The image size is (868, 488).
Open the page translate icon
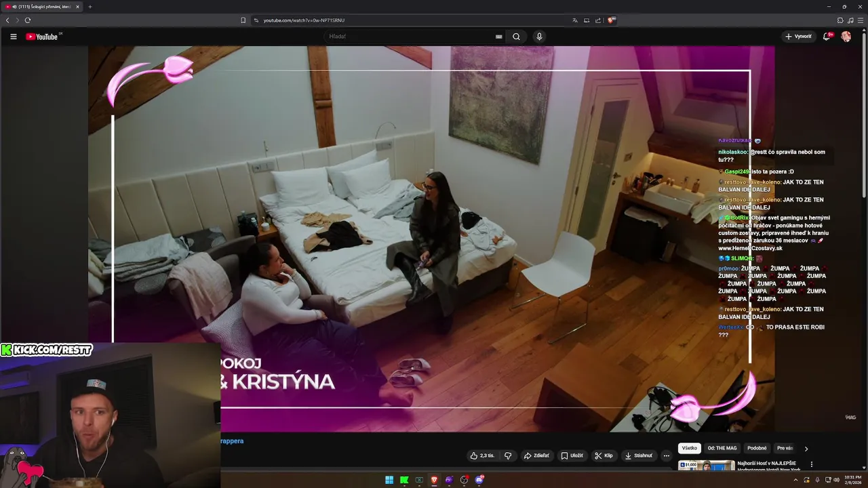coord(575,20)
